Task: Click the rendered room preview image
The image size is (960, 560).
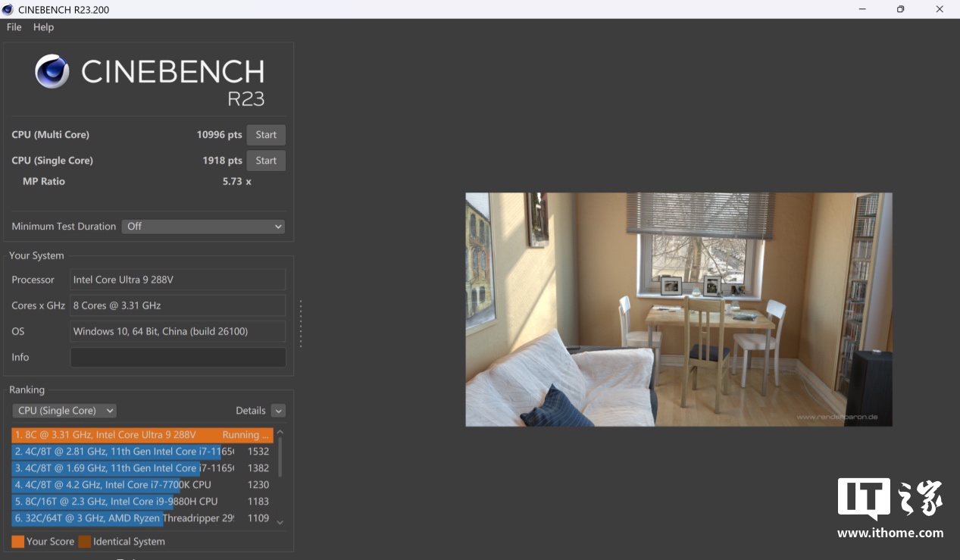Action: tap(678, 309)
